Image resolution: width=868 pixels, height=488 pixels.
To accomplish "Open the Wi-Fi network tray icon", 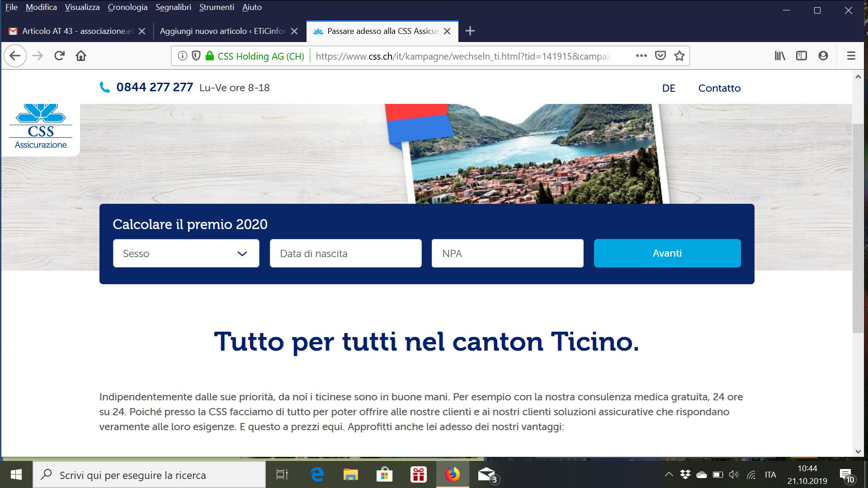I will 751,474.
